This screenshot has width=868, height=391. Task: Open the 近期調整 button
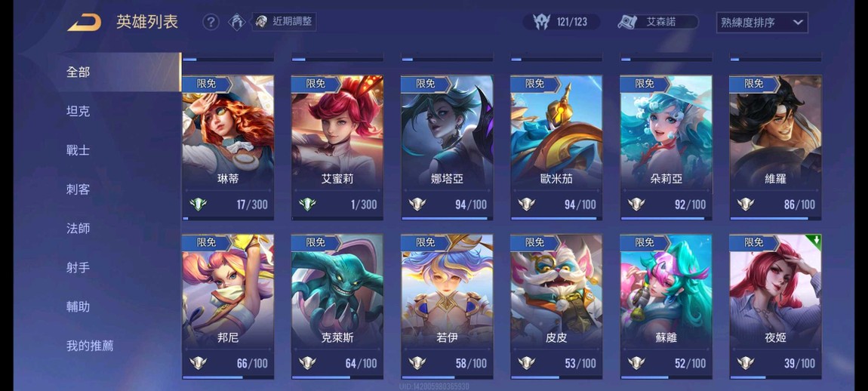click(x=284, y=22)
